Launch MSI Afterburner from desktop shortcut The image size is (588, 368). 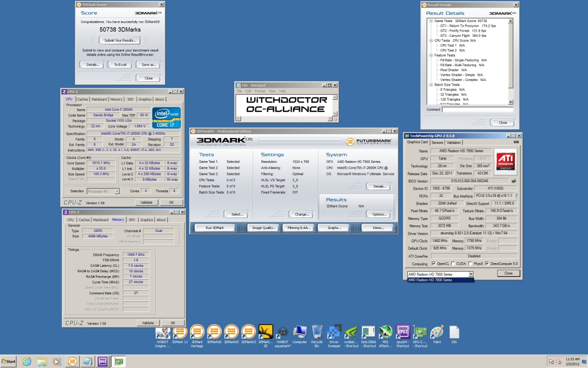386,332
